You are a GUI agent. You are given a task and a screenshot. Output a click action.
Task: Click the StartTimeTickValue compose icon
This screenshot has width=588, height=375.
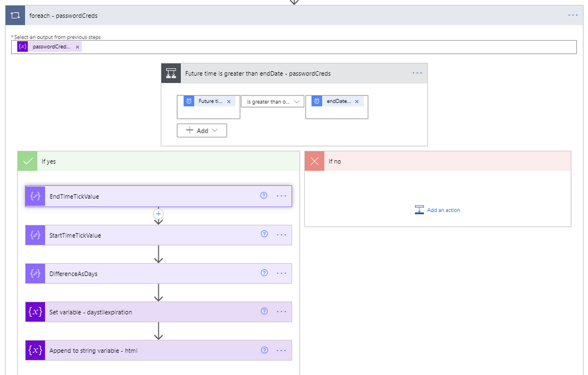(35, 235)
